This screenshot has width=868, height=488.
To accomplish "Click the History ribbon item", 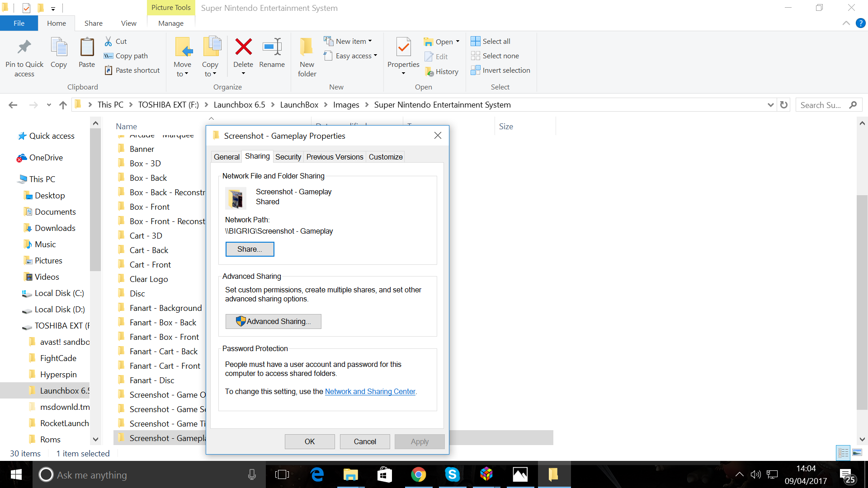I will point(442,71).
